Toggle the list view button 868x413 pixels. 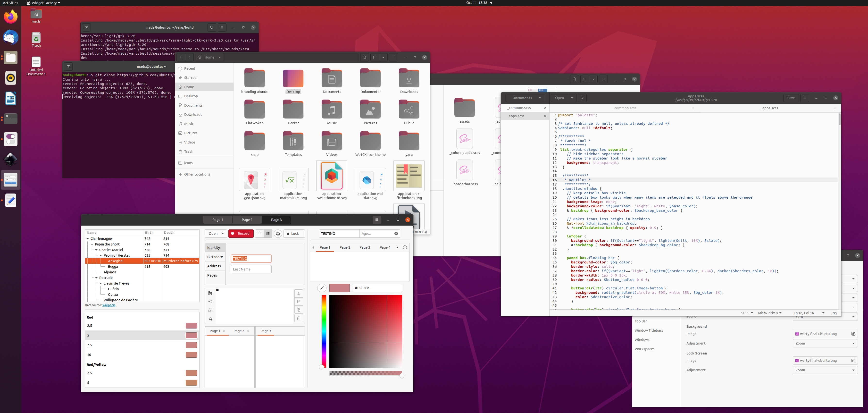click(268, 234)
